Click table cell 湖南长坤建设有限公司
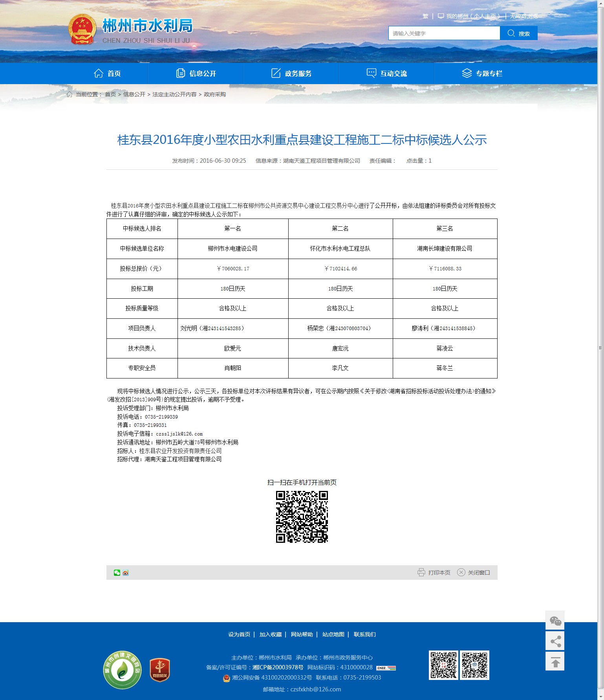This screenshot has height=700, width=604. [x=445, y=248]
